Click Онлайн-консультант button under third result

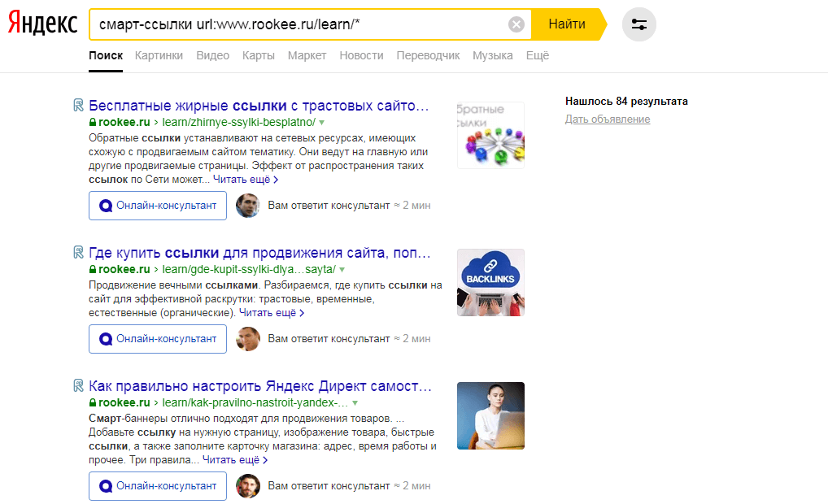pyautogui.click(x=157, y=486)
